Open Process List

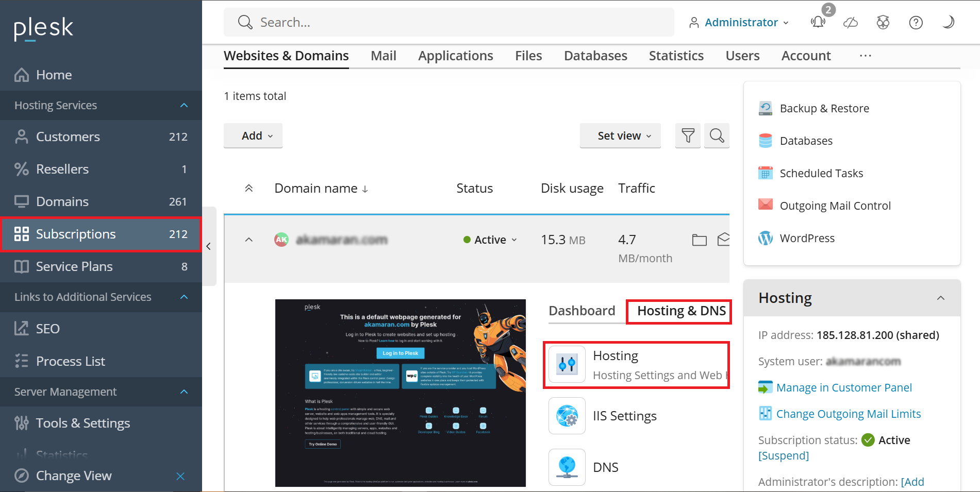[x=101, y=361]
